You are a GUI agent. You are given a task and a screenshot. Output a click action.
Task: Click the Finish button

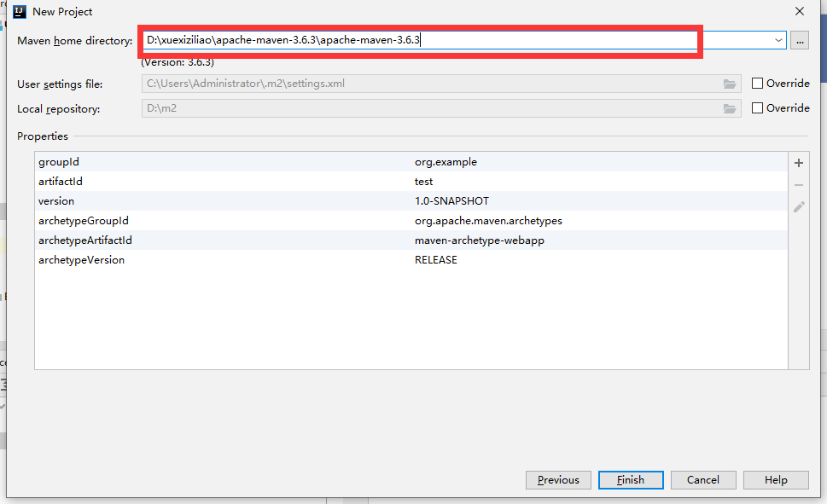coord(631,480)
